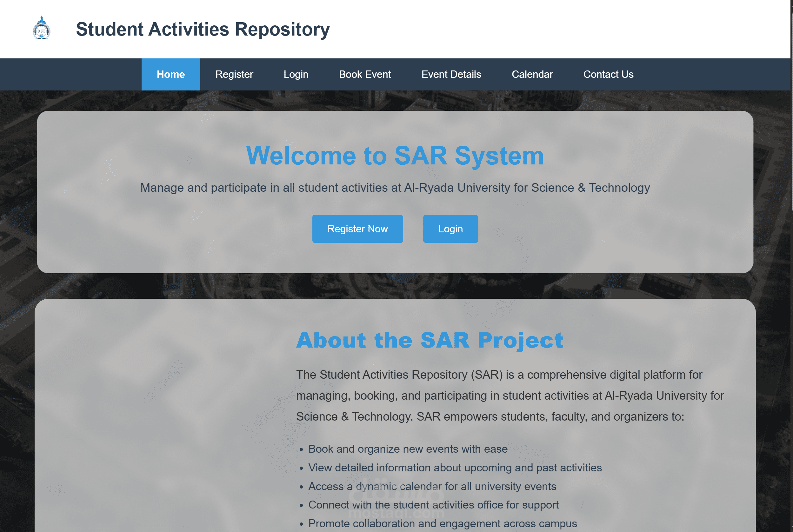The height and width of the screenshot is (532, 793).
Task: Navigate to the Contact Us page
Action: pyautogui.click(x=608, y=74)
